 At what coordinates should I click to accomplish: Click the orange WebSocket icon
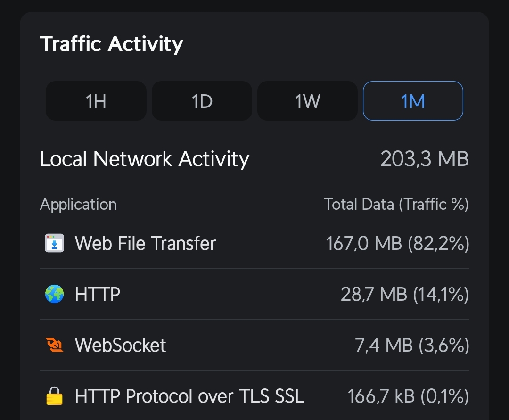[x=54, y=346]
